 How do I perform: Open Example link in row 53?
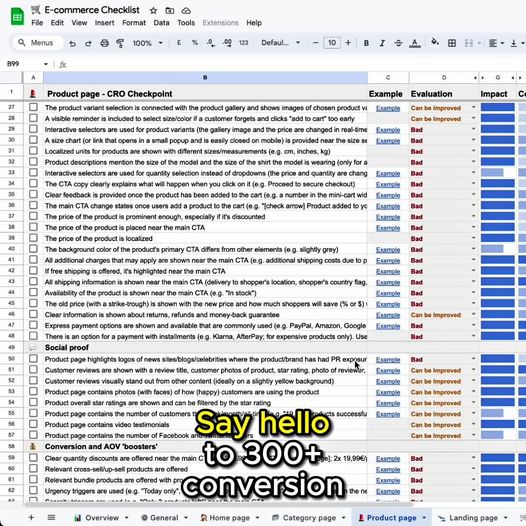pos(388,392)
